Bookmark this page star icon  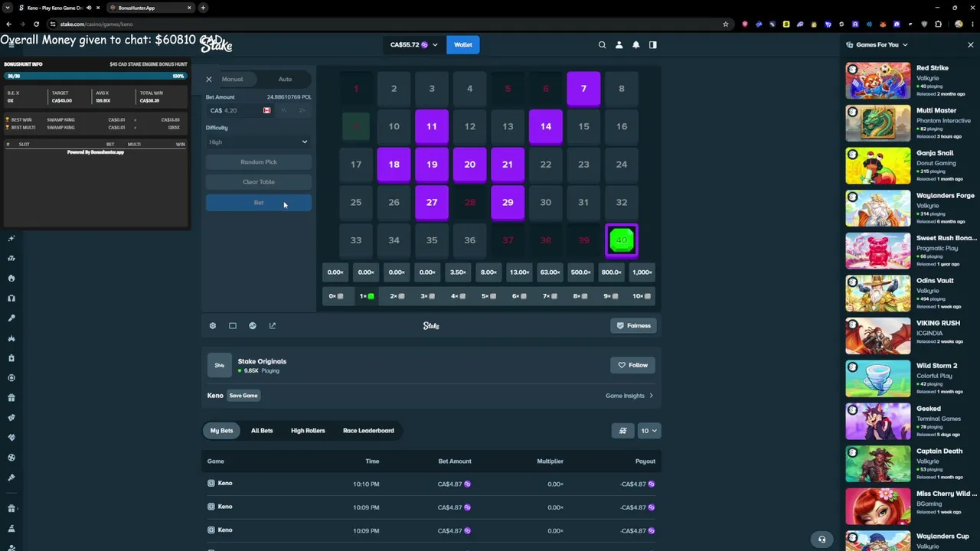point(726,24)
